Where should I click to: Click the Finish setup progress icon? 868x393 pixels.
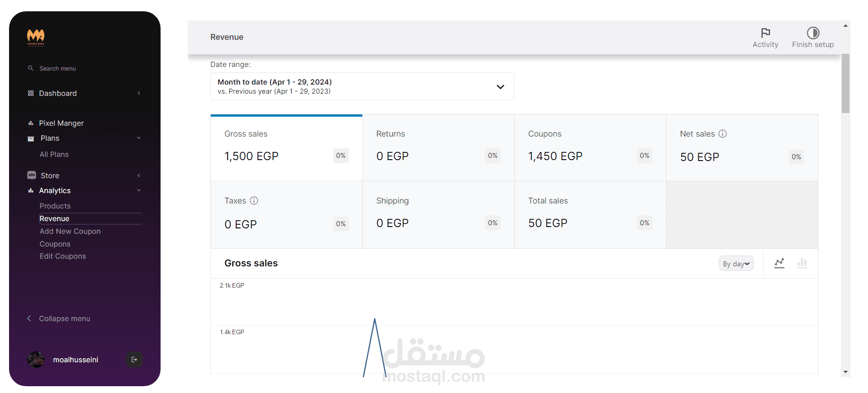pyautogui.click(x=813, y=33)
